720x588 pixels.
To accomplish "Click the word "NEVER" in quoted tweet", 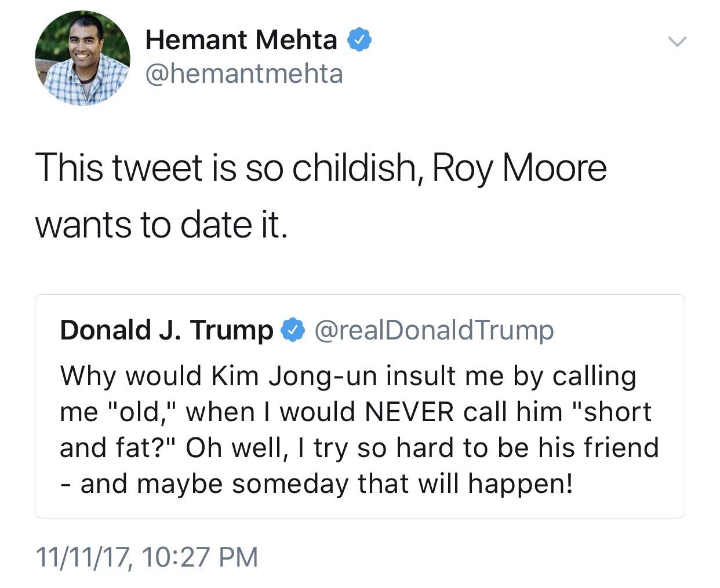I will click(409, 412).
